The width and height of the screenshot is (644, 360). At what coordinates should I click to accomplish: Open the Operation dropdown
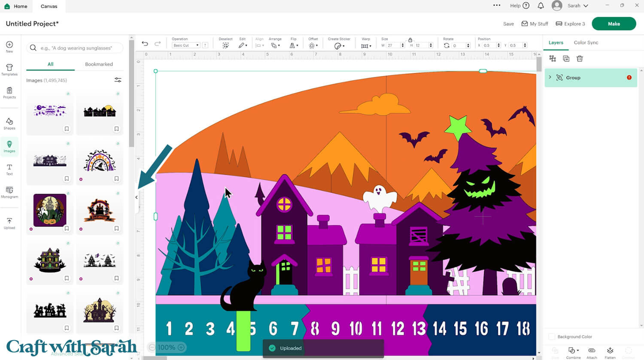[x=185, y=45]
